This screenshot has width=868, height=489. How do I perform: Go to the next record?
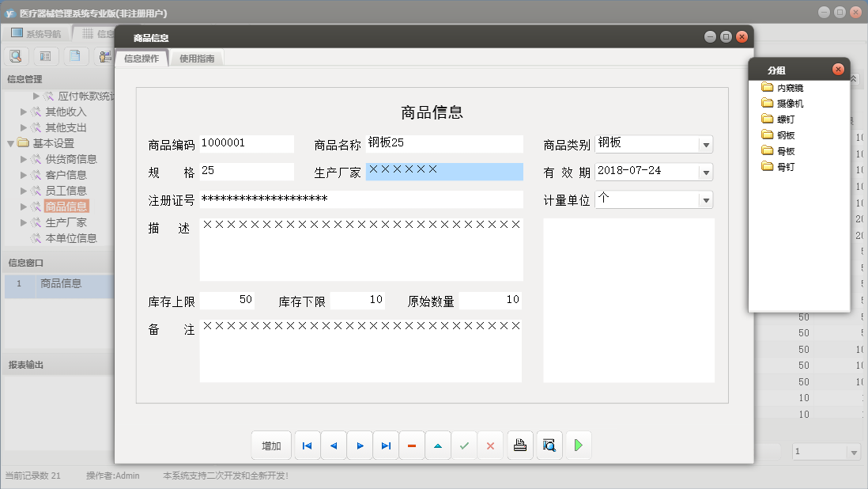(360, 446)
